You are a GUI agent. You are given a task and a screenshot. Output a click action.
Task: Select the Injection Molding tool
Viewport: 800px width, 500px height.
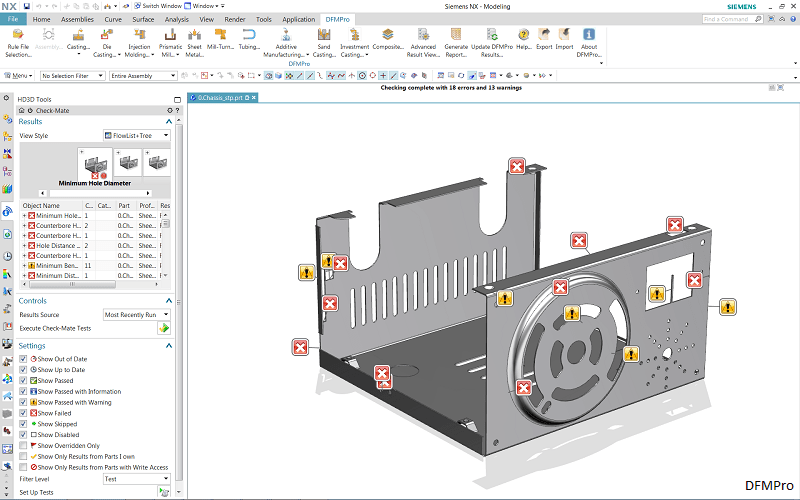click(x=139, y=42)
